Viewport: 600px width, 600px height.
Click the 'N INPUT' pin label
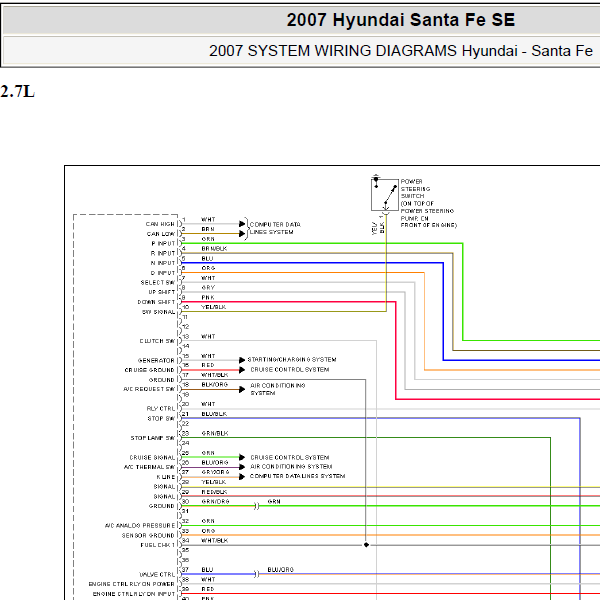(x=163, y=263)
